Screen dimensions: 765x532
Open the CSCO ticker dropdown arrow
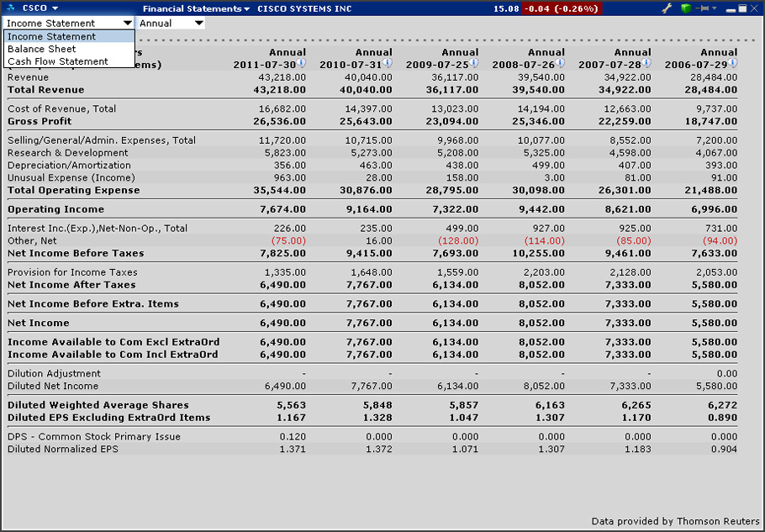[x=55, y=8]
